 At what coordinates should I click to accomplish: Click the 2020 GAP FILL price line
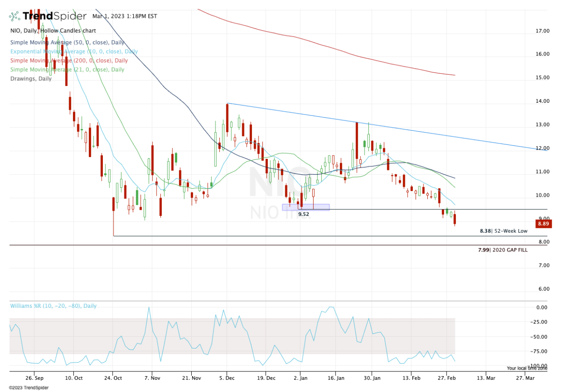tap(280, 245)
